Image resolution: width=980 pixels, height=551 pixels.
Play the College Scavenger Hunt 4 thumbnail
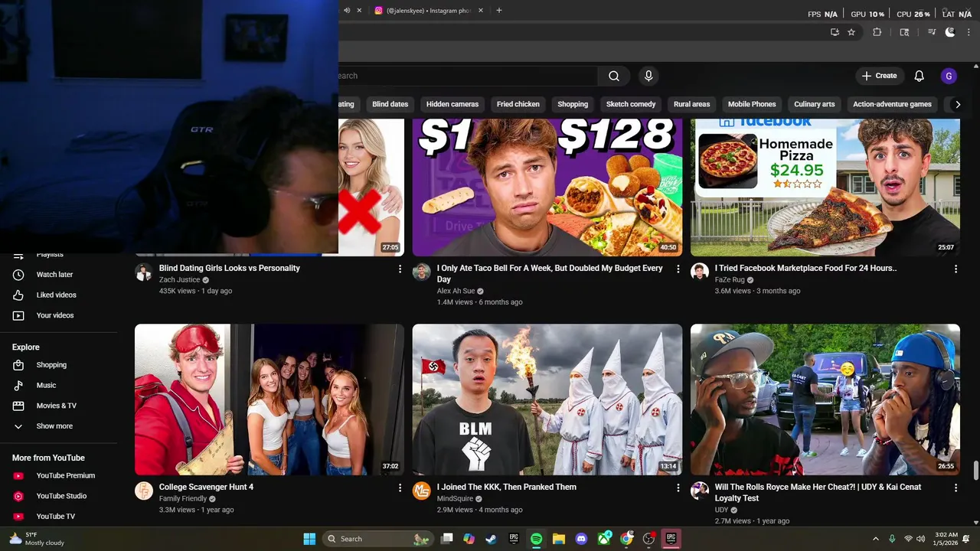[269, 399]
